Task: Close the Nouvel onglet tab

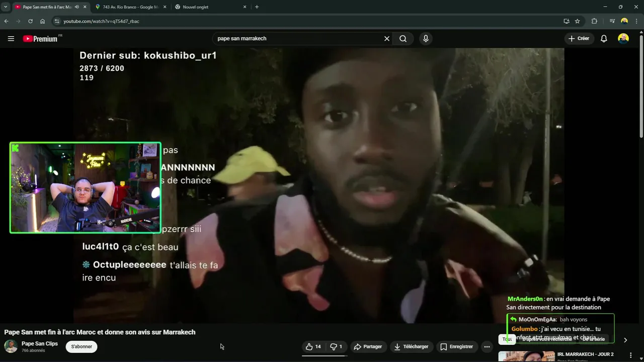Action: tap(245, 7)
